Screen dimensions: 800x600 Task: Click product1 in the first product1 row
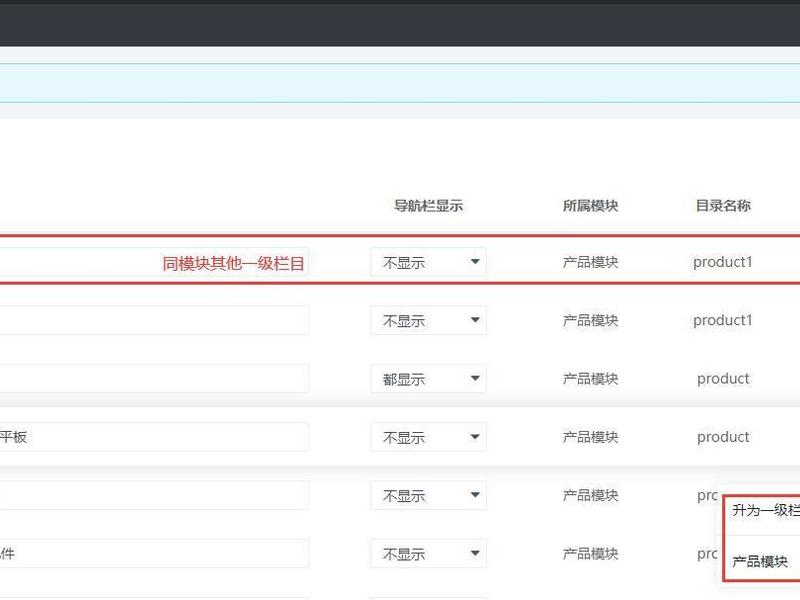(722, 262)
